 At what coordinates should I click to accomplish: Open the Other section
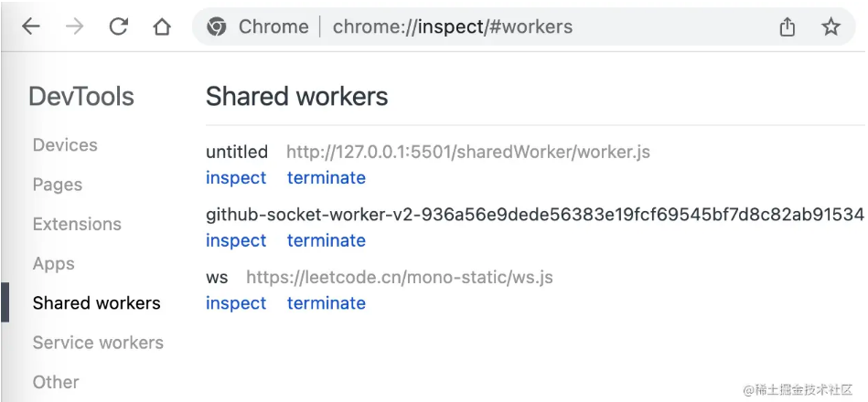coord(56,382)
